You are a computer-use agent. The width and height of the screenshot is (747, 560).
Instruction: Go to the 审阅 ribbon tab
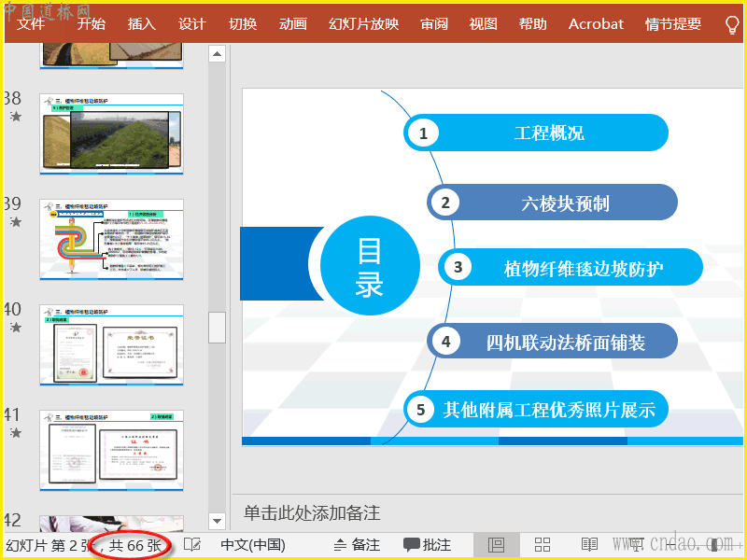[434, 23]
